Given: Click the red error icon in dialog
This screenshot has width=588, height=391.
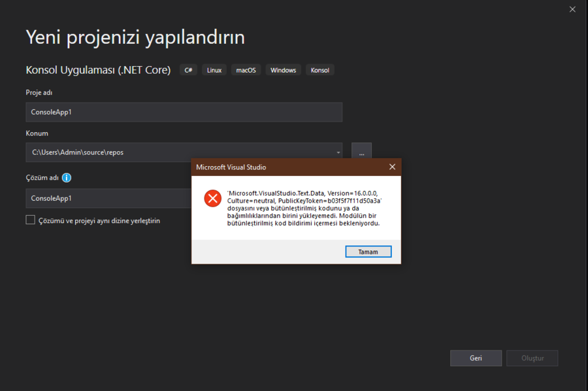Looking at the screenshot, I should point(212,198).
